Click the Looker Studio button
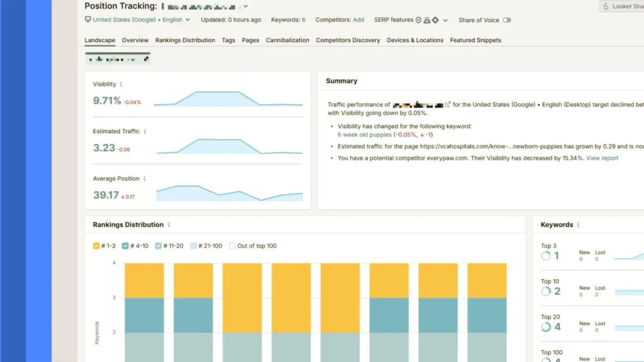 [x=622, y=6]
